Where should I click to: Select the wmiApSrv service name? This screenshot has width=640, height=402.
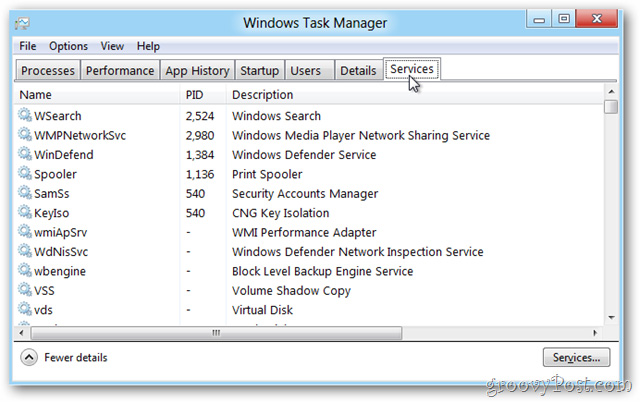(x=60, y=232)
